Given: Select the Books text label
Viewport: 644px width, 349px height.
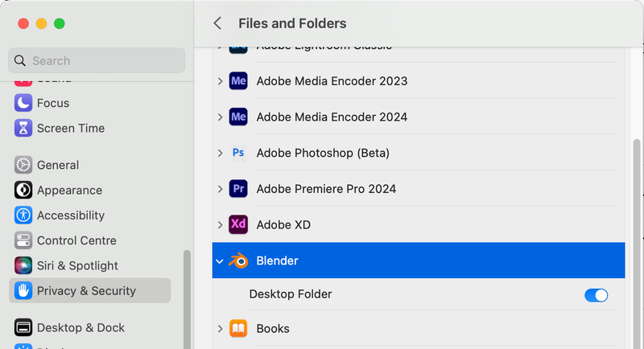Looking at the screenshot, I should [273, 329].
